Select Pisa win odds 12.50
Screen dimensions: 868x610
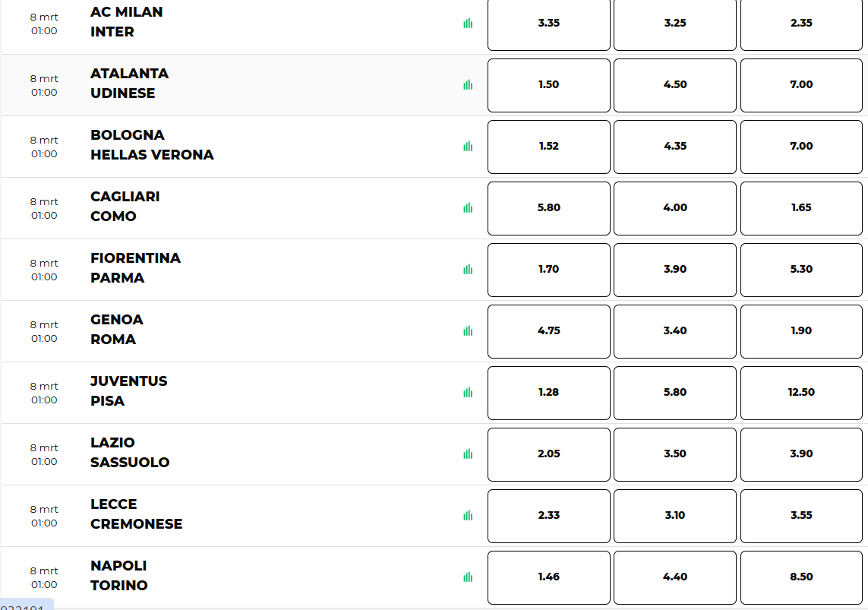click(x=801, y=393)
